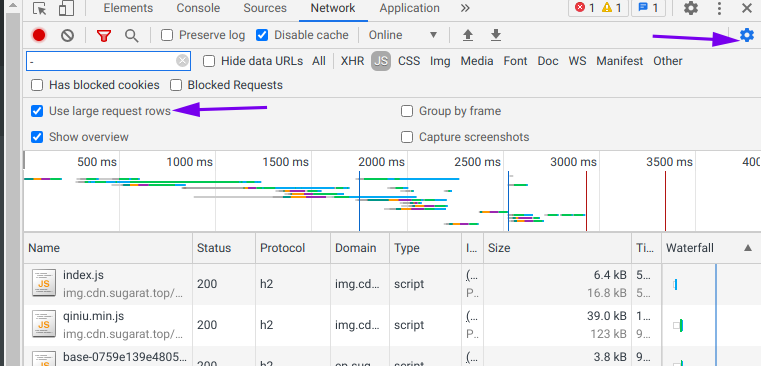761x366 pixels.
Task: Toggle the JS type filter
Action: 381,61
